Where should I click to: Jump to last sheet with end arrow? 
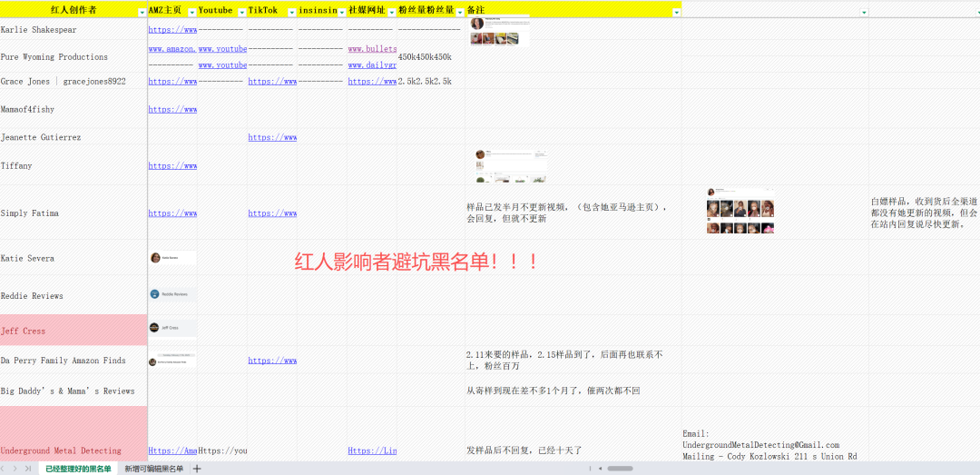tap(28, 469)
